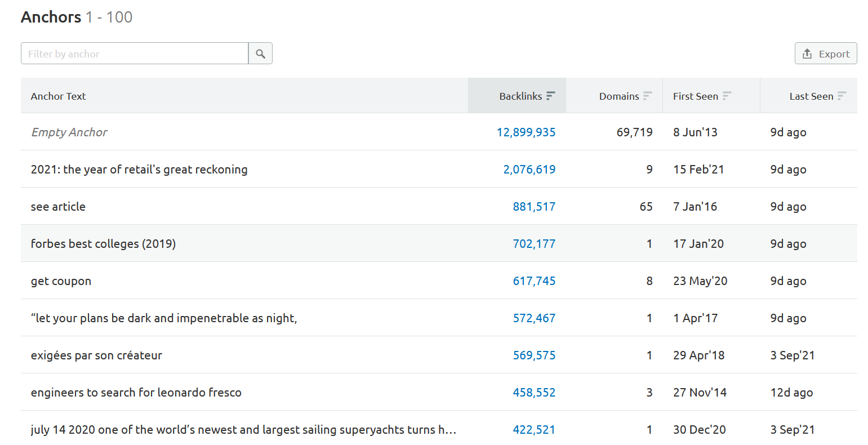The height and width of the screenshot is (445, 868).
Task: Click the Export button
Action: pyautogui.click(x=825, y=54)
